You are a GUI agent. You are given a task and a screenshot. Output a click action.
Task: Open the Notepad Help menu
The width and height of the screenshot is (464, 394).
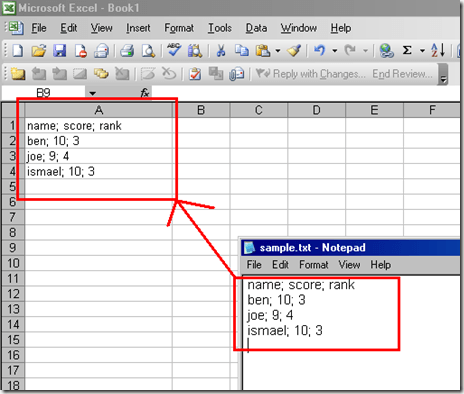(x=381, y=265)
